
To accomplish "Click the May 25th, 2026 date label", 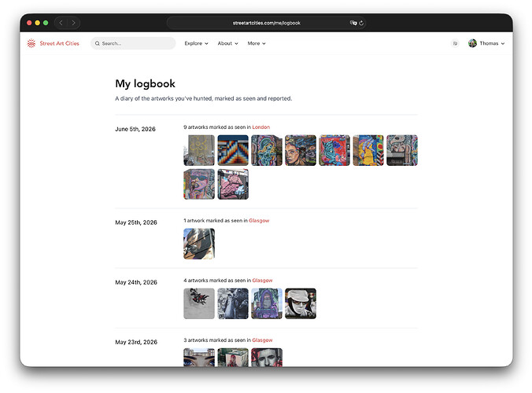I will click(136, 222).
